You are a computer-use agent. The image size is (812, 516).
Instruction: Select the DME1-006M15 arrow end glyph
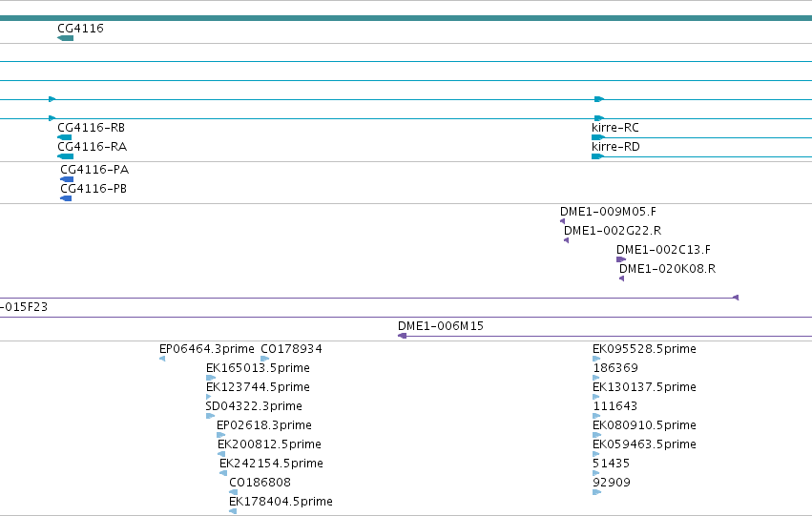point(402,336)
